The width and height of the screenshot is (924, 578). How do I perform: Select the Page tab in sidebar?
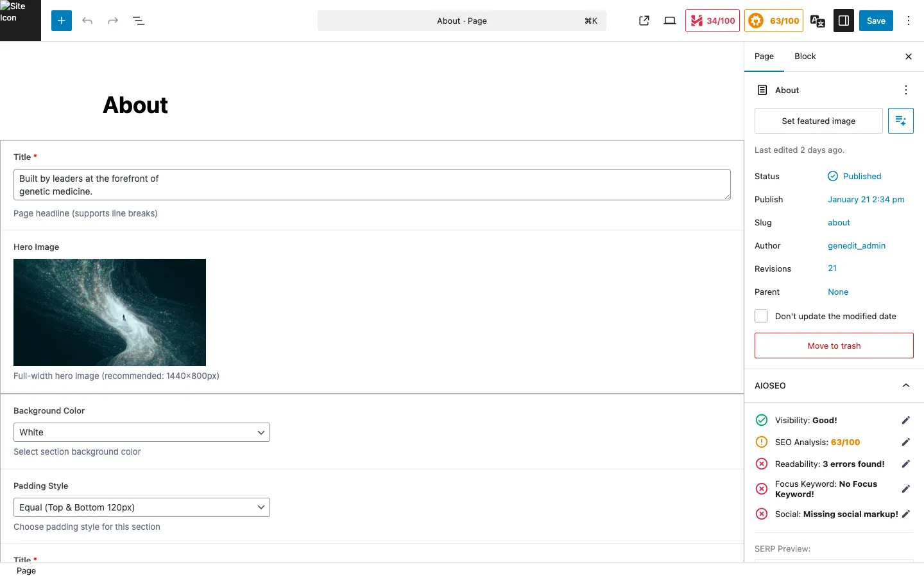click(x=764, y=57)
